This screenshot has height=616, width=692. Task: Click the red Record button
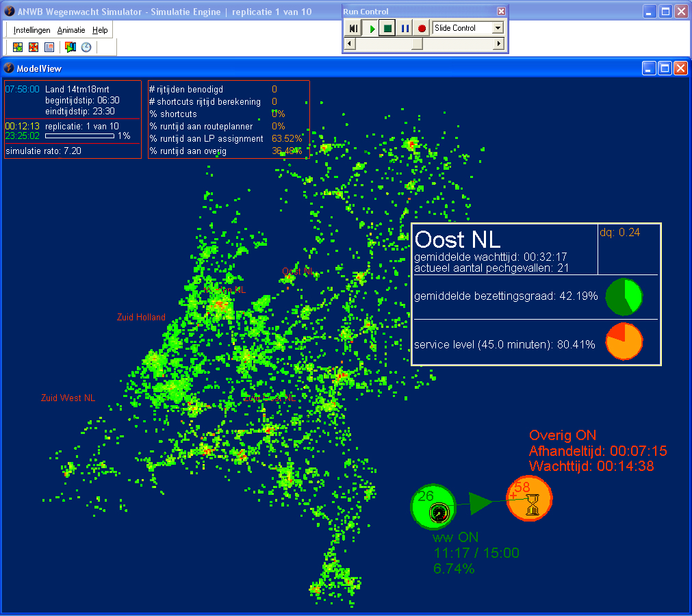[x=422, y=29]
